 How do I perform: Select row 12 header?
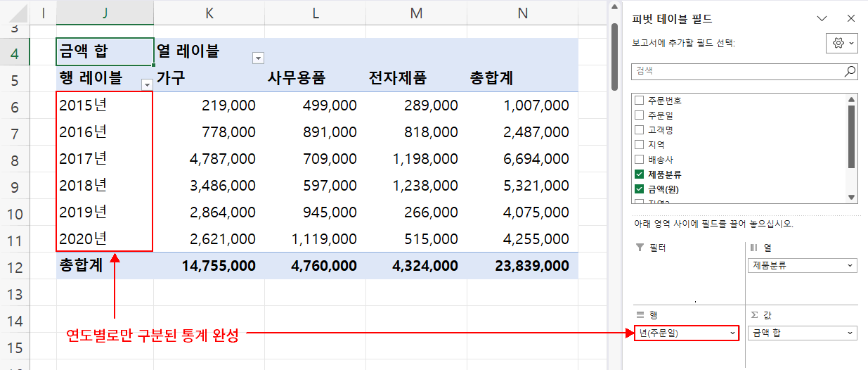[15, 267]
